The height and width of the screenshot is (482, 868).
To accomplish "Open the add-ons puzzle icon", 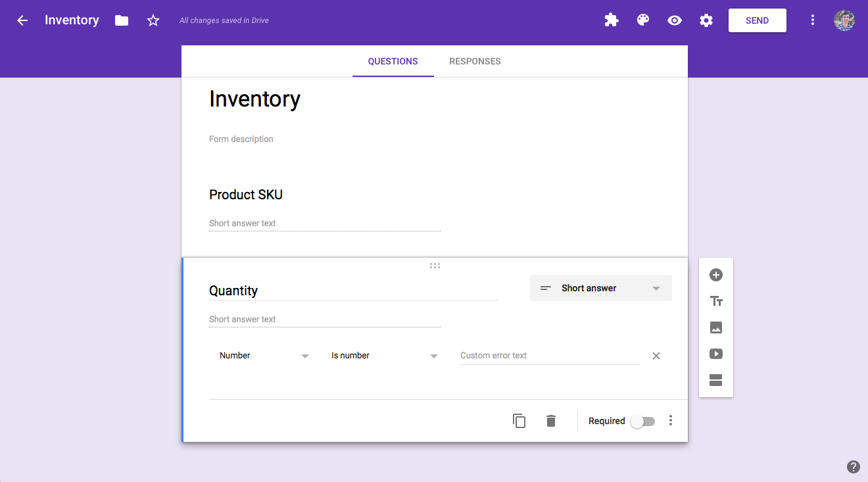I will 612,20.
